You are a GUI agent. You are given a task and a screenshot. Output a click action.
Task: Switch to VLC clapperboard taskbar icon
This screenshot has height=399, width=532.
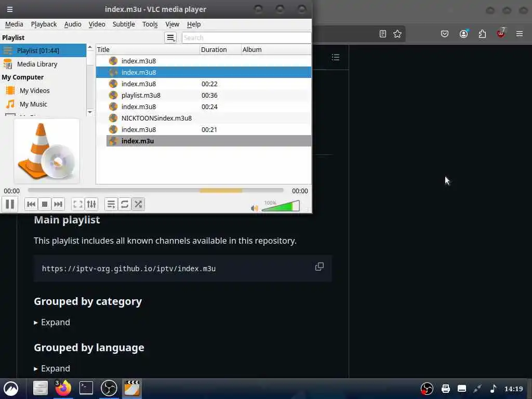132,388
